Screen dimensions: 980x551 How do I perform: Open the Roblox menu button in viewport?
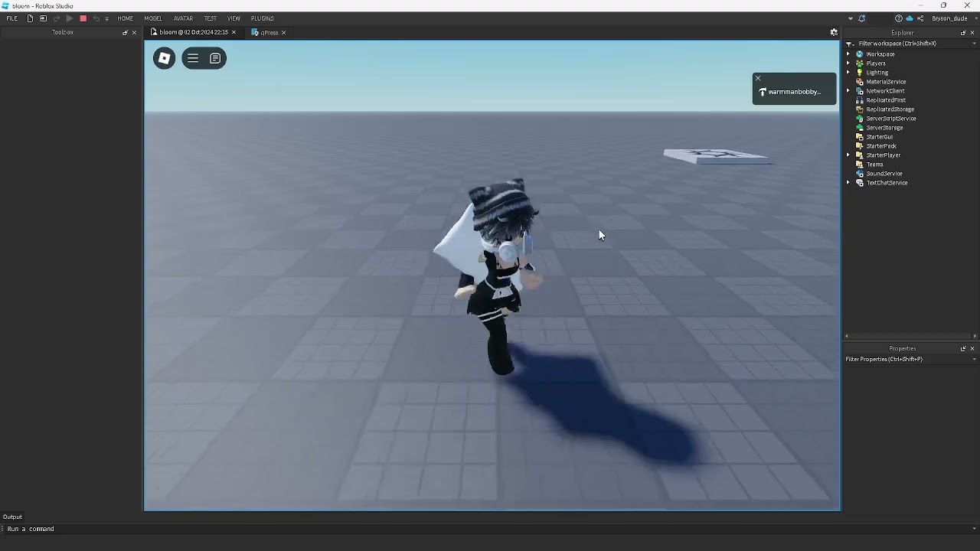[x=164, y=58]
